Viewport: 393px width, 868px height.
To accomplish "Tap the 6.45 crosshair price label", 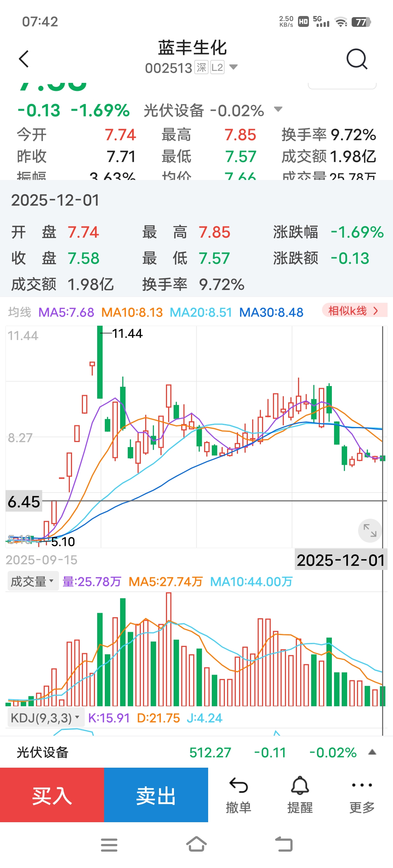I will tap(24, 502).
